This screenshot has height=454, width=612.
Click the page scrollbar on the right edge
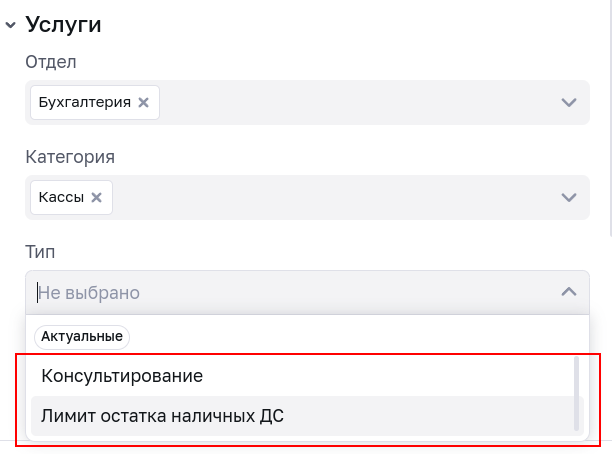[x=609, y=120]
